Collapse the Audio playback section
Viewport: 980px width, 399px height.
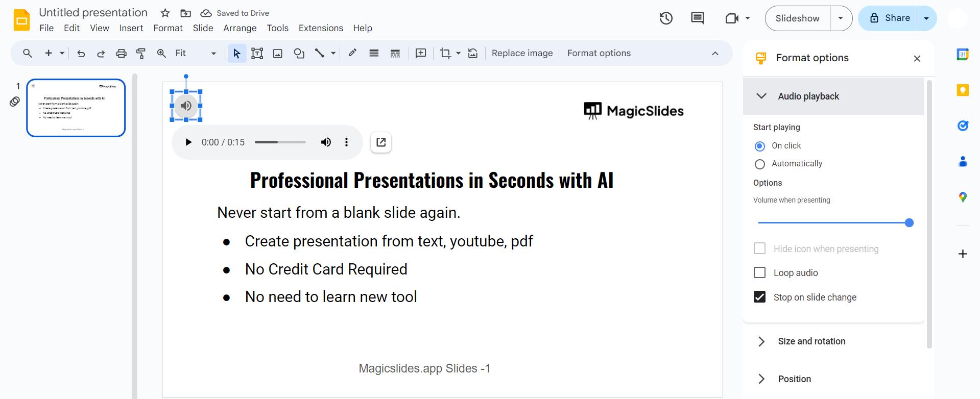(x=833, y=96)
